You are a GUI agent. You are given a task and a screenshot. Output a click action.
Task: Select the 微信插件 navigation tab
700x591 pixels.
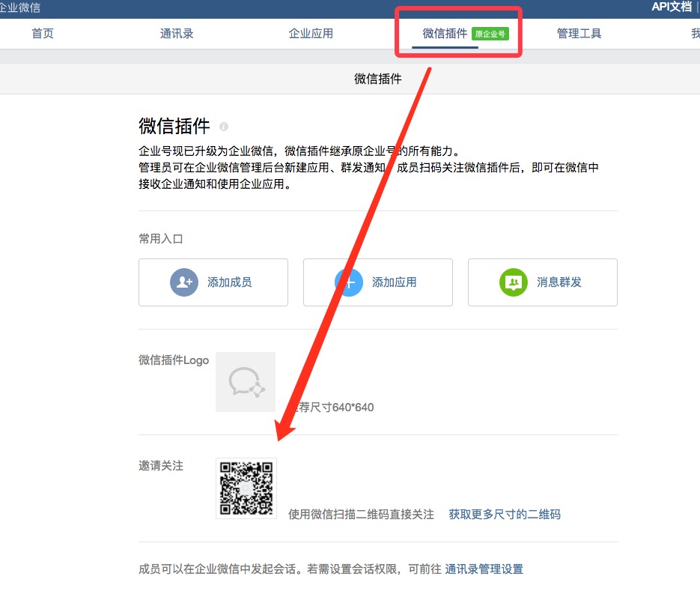[445, 34]
